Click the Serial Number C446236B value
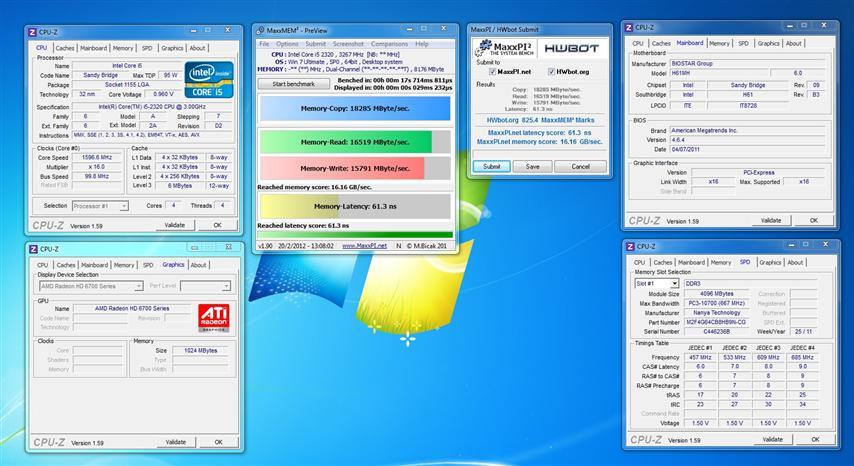854x466 pixels. (x=717, y=332)
